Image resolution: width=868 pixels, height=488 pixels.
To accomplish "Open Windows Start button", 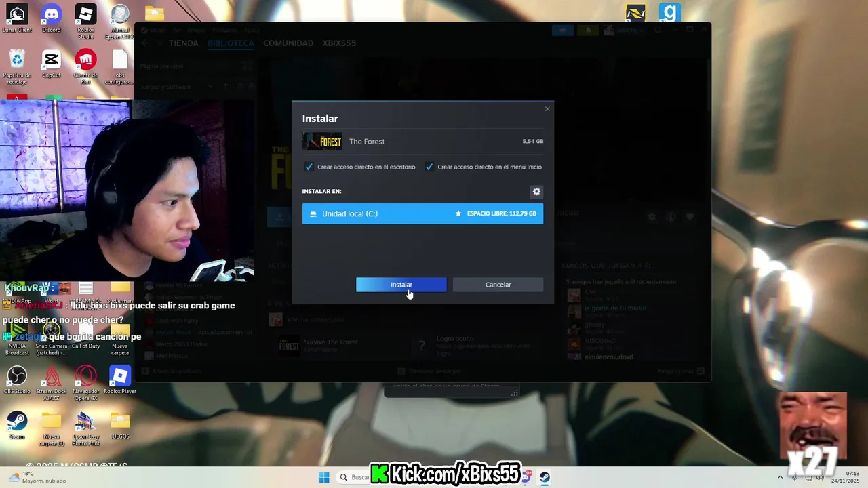I will pyautogui.click(x=324, y=477).
